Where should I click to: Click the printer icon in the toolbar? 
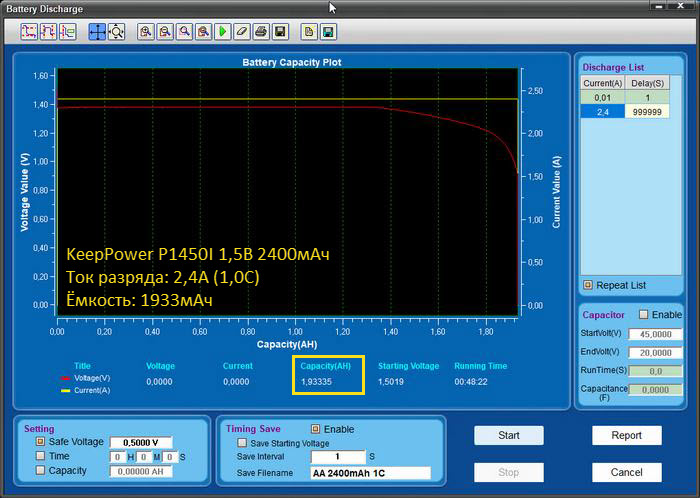coord(260,32)
